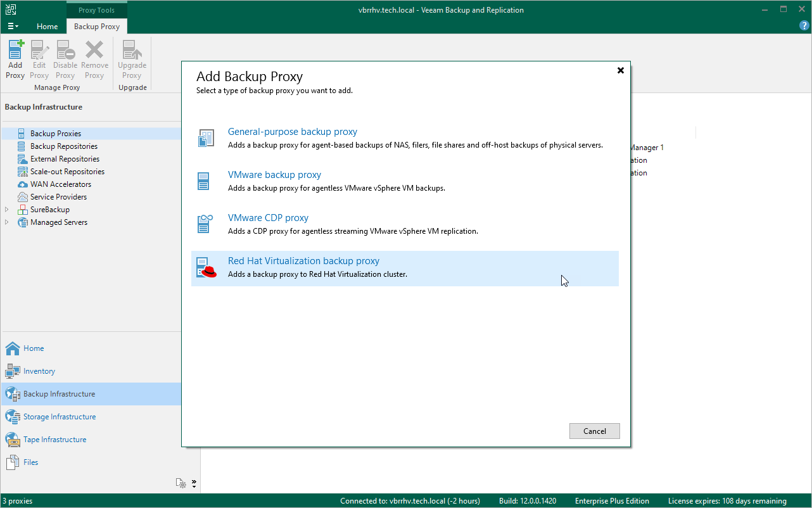Click the SureBackup tree icon
The height and width of the screenshot is (508, 812).
click(x=22, y=210)
